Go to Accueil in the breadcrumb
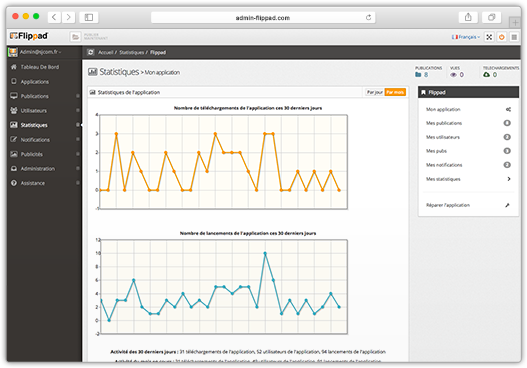 [x=106, y=52]
